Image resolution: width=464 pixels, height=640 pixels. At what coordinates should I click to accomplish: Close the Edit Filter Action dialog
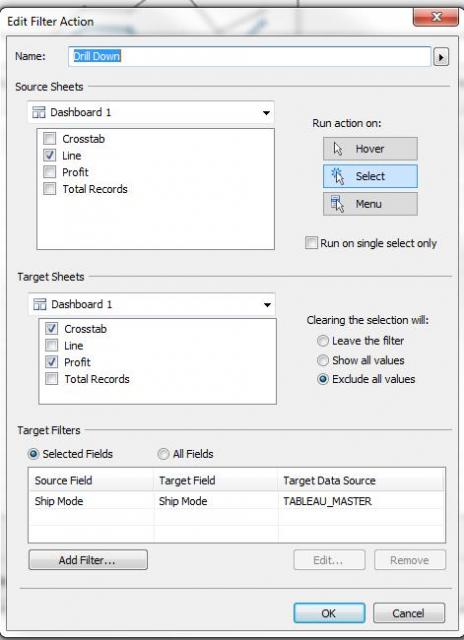[x=435, y=17]
